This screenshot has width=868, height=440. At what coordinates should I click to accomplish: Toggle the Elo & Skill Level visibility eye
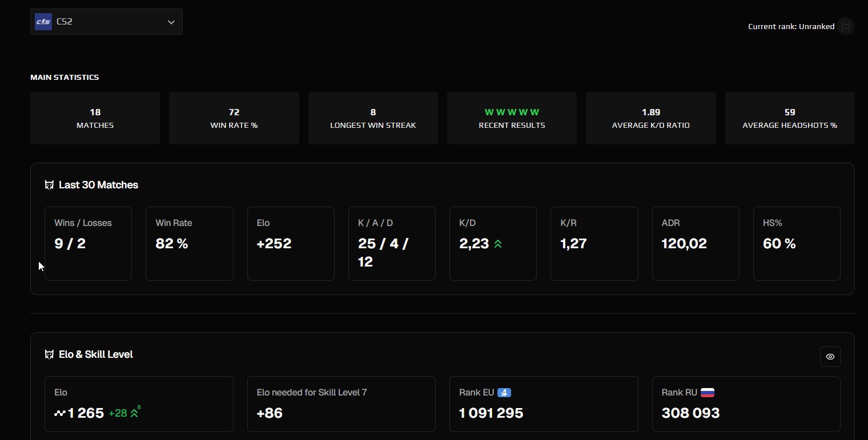pyautogui.click(x=830, y=357)
